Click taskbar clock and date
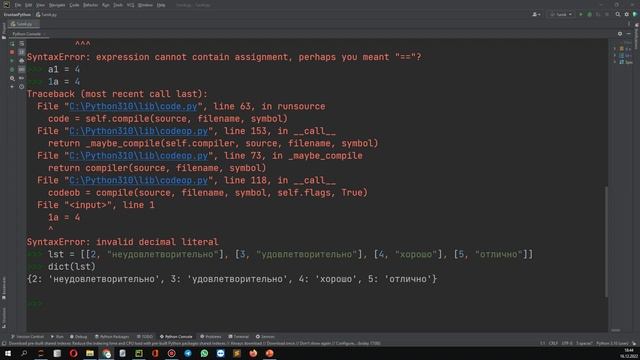Image resolution: width=640 pixels, height=360 pixels. coord(629,353)
